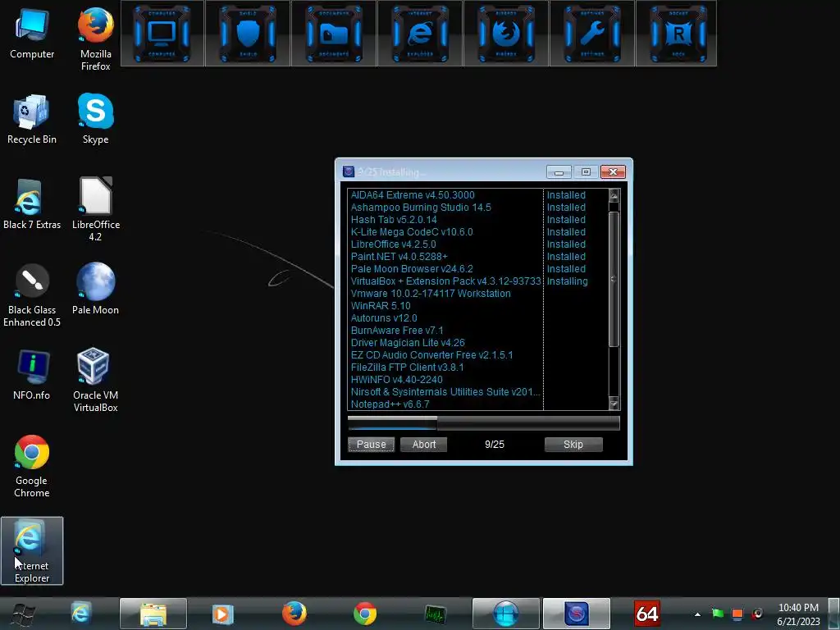
Task: Select Nirsoft & Sysinternals Utilities entry
Action: [445, 392]
